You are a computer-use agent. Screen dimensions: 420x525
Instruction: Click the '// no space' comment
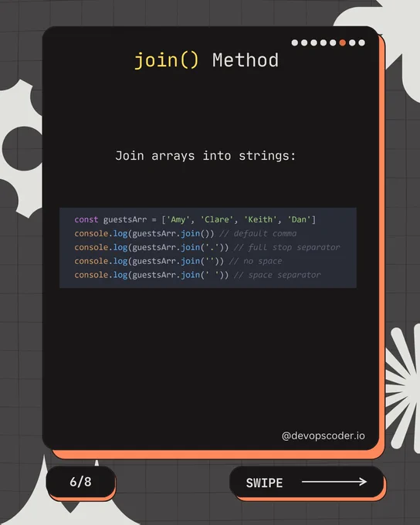[256, 261]
